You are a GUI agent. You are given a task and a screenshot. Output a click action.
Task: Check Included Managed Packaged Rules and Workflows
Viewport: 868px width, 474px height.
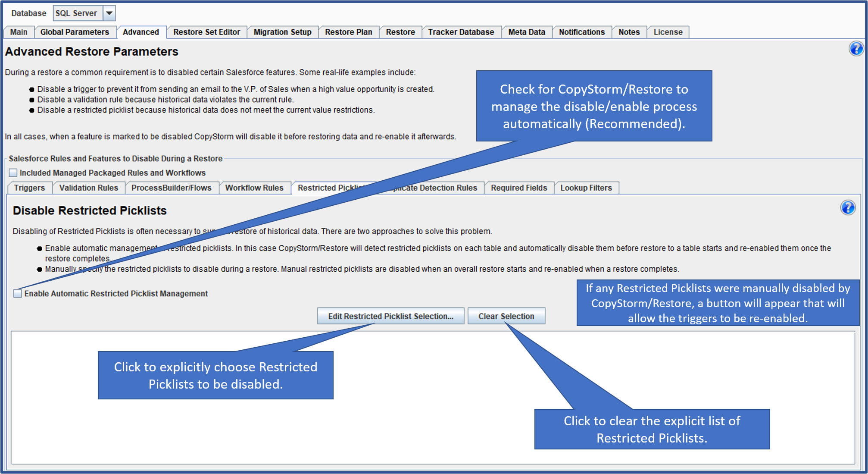tap(13, 173)
